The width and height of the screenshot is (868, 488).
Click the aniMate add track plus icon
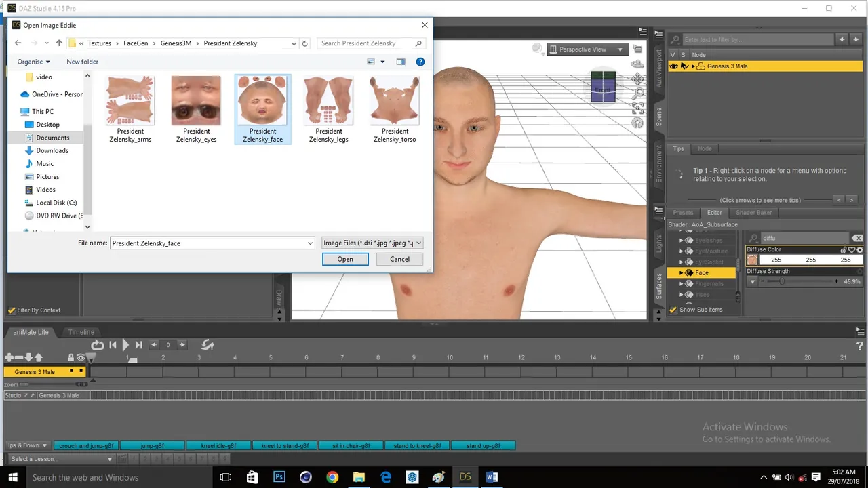(x=9, y=357)
